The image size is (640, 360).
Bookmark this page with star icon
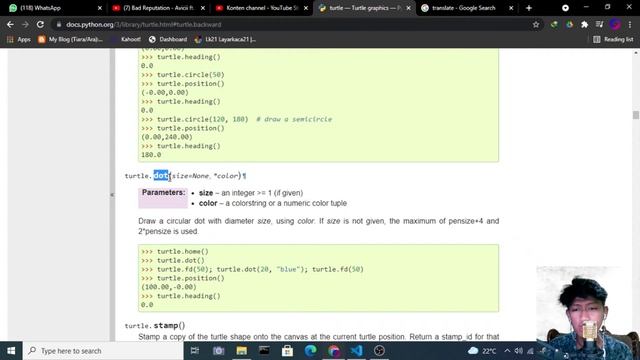point(536,24)
